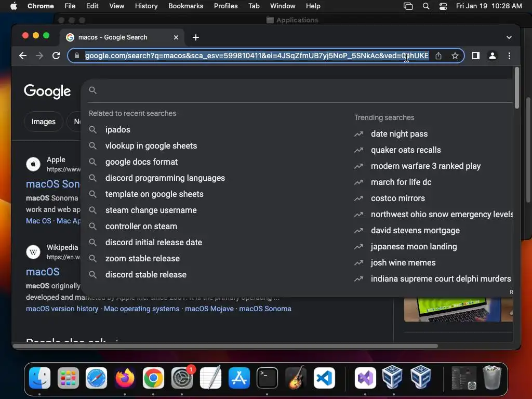Choose 'zoom stable release' suggestion
Screen dimensions: 532x399
[x=142, y=259]
